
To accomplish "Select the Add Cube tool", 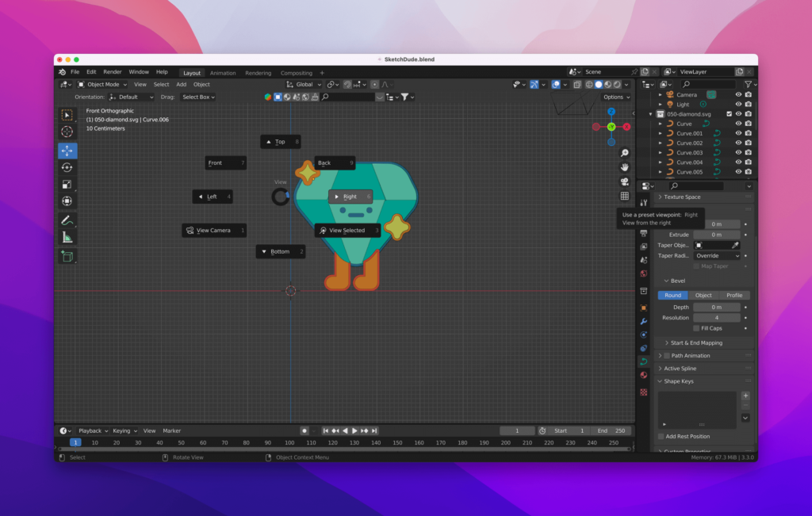I will pyautogui.click(x=68, y=257).
